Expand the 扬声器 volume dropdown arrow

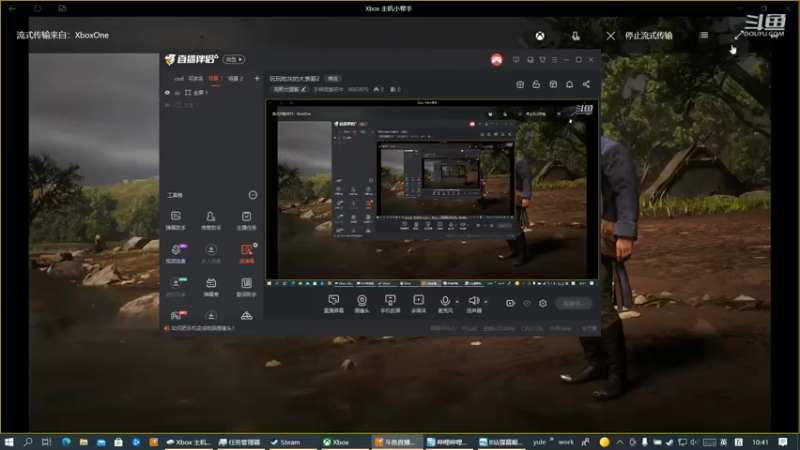[486, 302]
